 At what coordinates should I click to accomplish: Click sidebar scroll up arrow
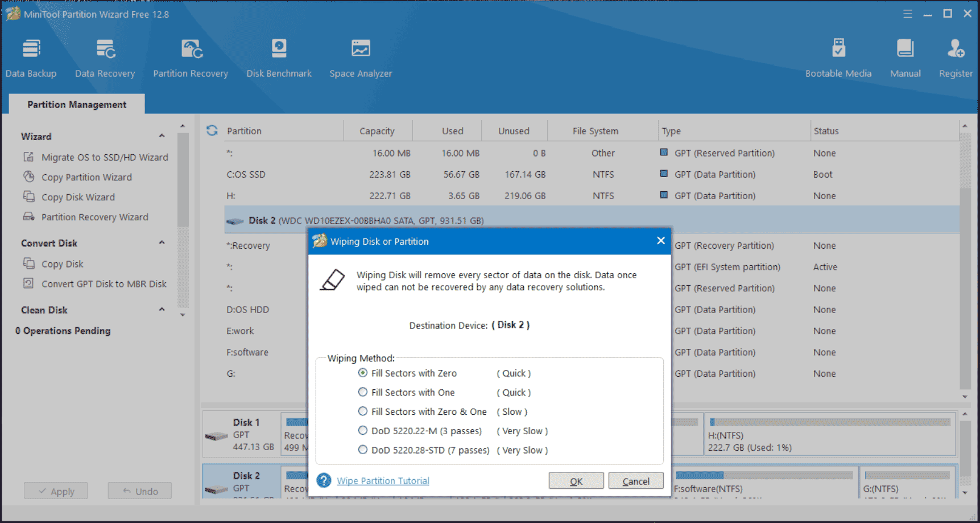[183, 126]
